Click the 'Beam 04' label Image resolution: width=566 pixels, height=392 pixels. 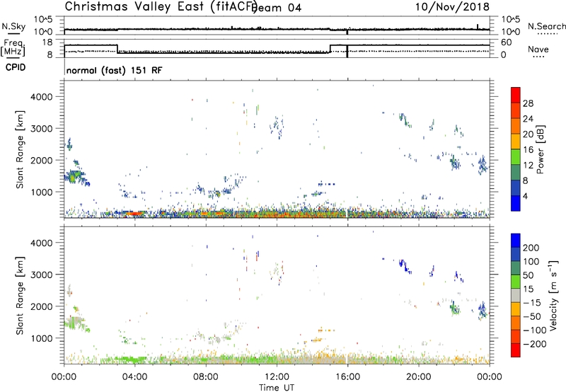[277, 7]
